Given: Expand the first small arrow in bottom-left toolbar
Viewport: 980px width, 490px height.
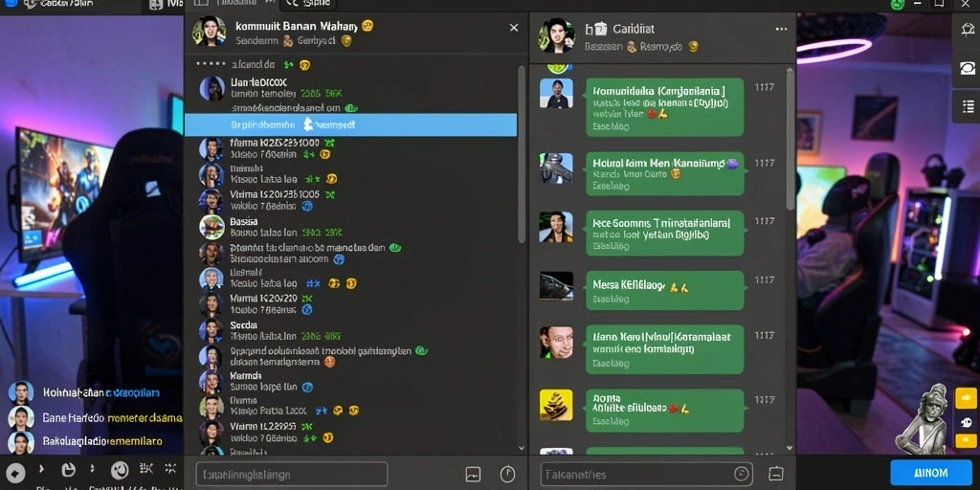Looking at the screenshot, I should pos(42,468).
